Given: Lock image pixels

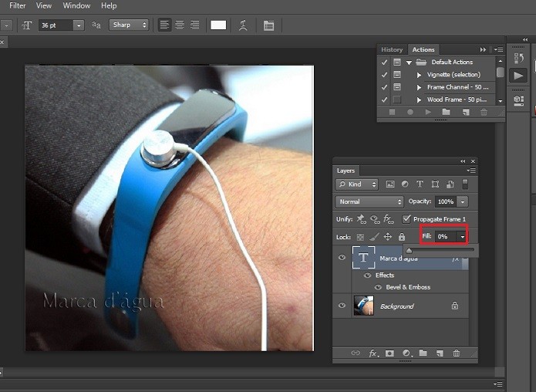Looking at the screenshot, I should 374,237.
